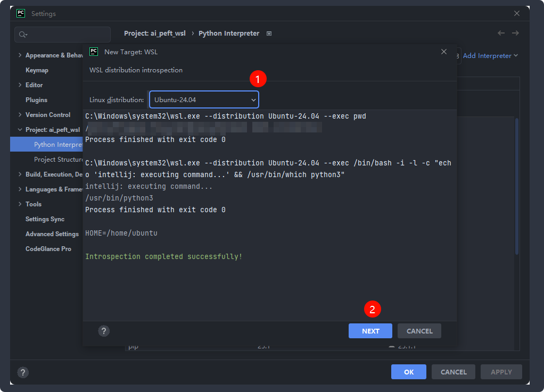544x392 pixels.
Task: Click CANCEL in the WSL dialog
Action: coord(419,331)
